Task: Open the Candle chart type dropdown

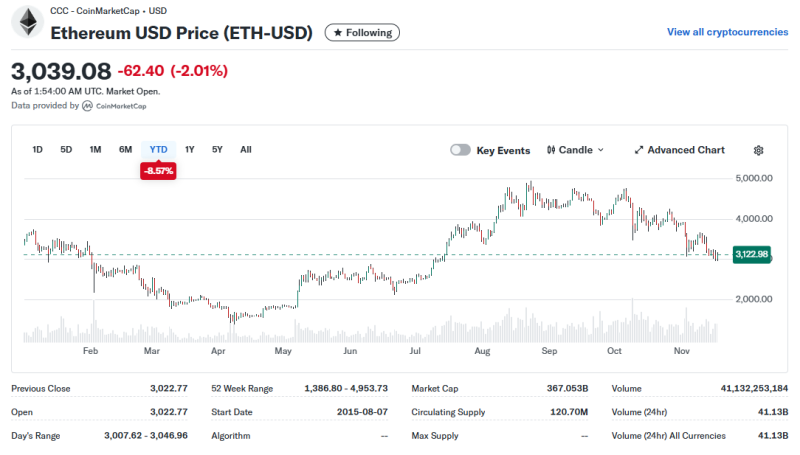Action: click(576, 150)
